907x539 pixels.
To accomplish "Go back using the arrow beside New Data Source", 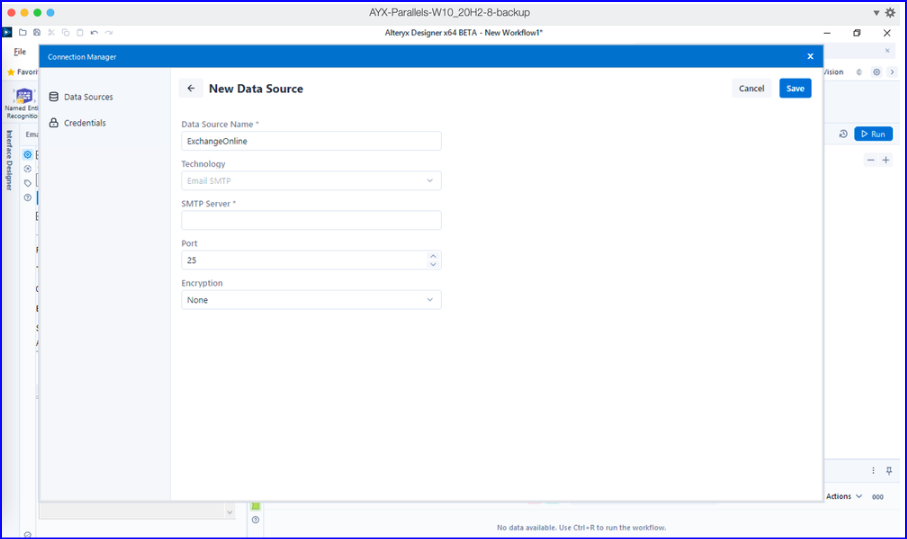I will (x=191, y=88).
